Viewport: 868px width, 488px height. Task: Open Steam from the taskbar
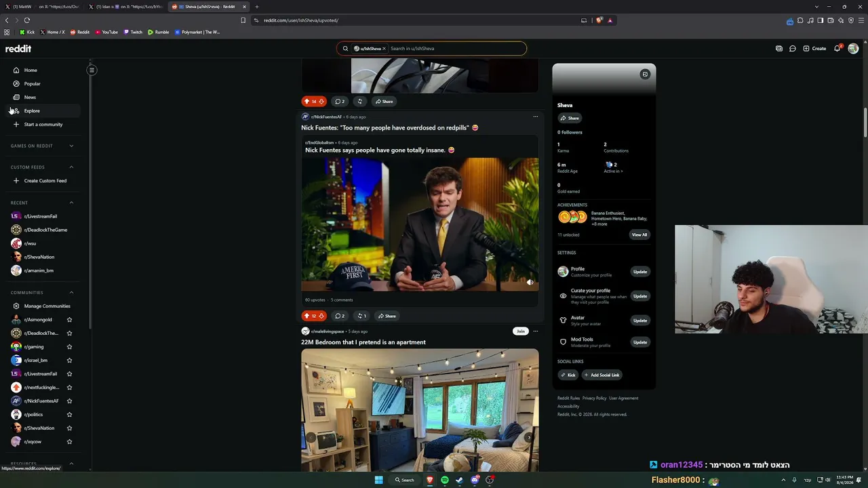click(x=459, y=480)
